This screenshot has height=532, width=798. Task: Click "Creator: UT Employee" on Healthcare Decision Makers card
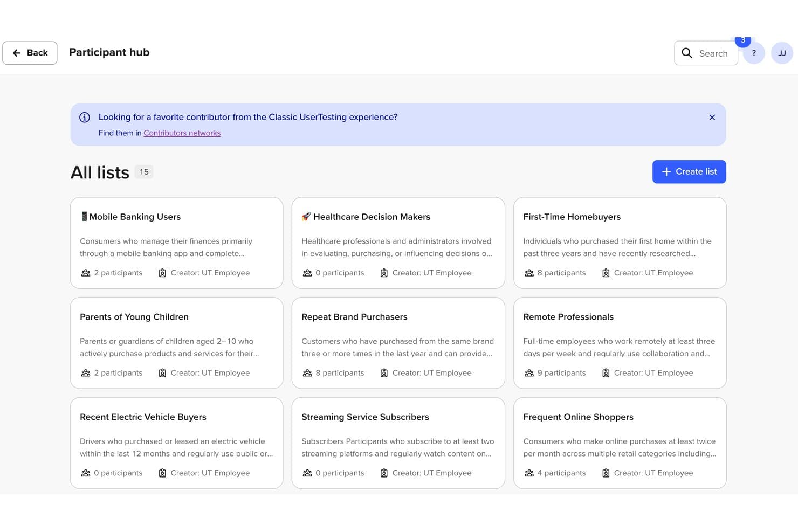[432, 273]
